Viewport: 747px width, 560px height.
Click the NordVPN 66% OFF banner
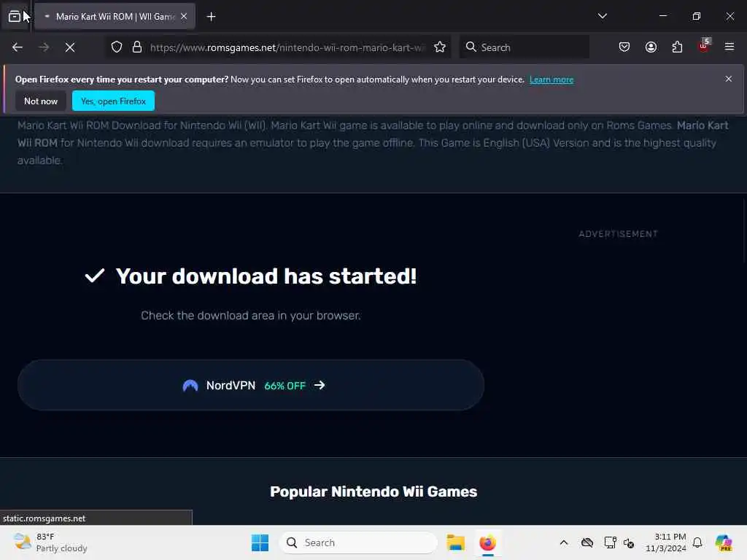tap(251, 385)
